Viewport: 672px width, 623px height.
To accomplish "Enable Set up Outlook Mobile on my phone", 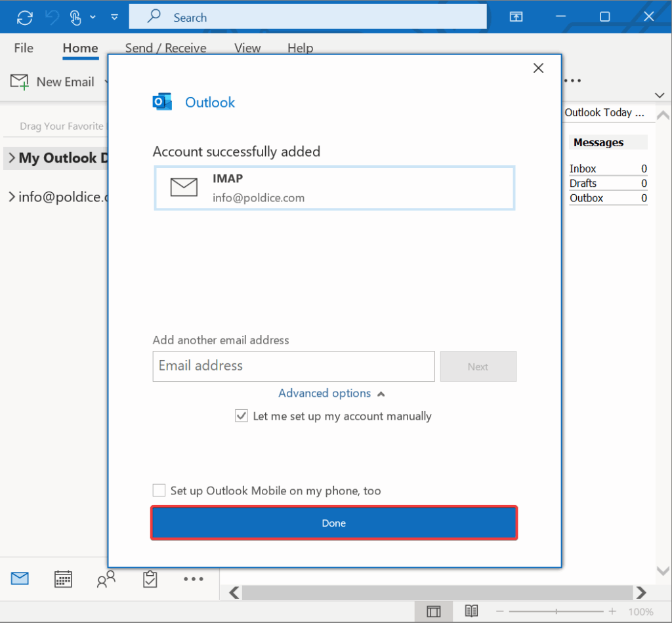I will coord(159,491).
